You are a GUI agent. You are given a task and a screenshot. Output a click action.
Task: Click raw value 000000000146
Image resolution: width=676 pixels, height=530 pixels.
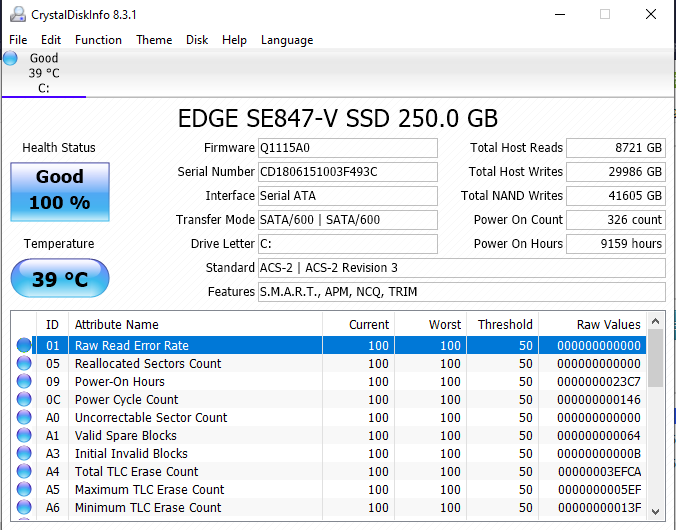(x=599, y=400)
